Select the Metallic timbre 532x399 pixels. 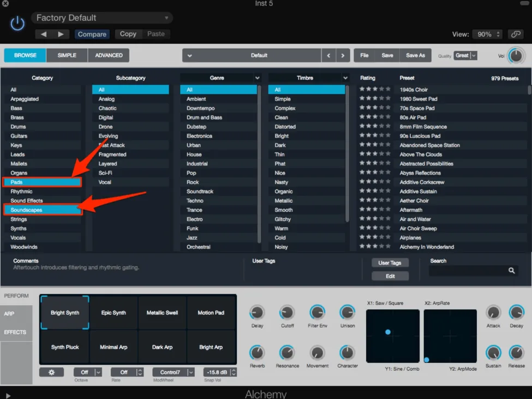pos(306,201)
